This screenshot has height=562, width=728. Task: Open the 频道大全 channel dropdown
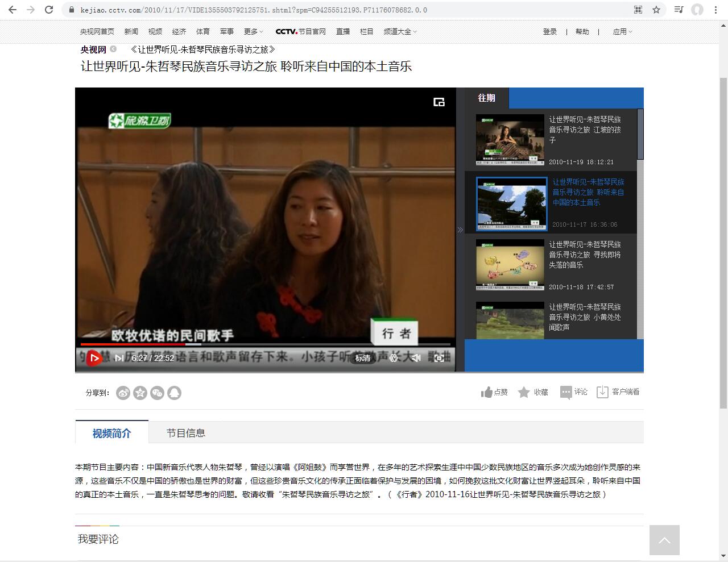[400, 32]
